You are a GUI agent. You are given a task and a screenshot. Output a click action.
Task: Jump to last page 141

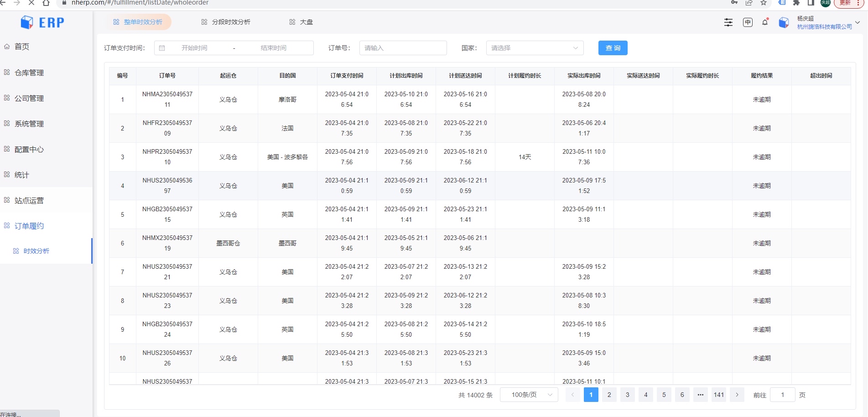point(719,395)
